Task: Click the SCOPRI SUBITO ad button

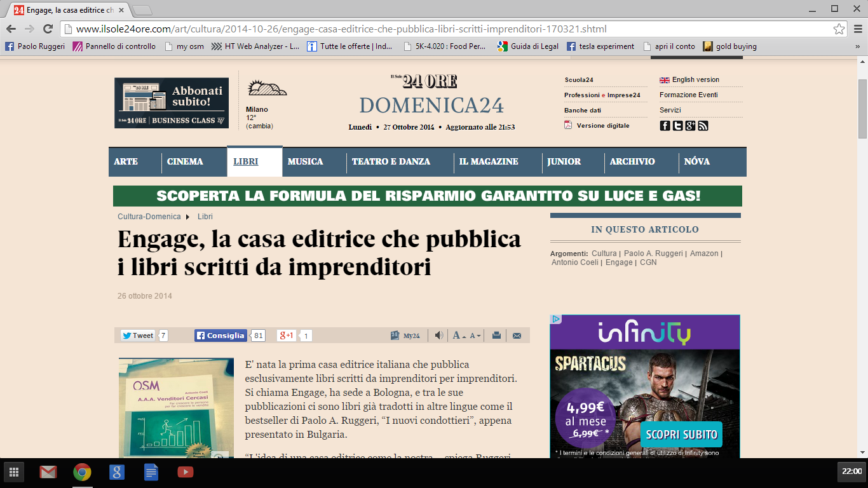Action: tap(681, 435)
